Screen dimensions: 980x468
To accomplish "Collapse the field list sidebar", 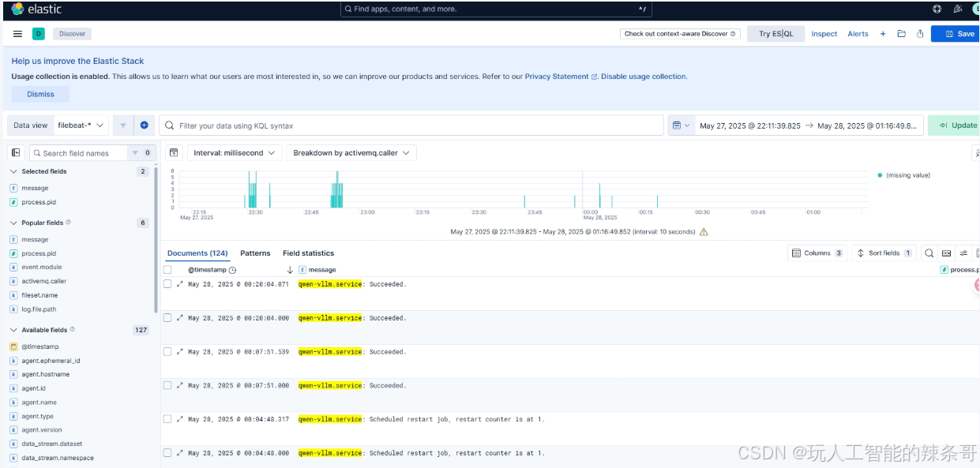I will 16,153.
